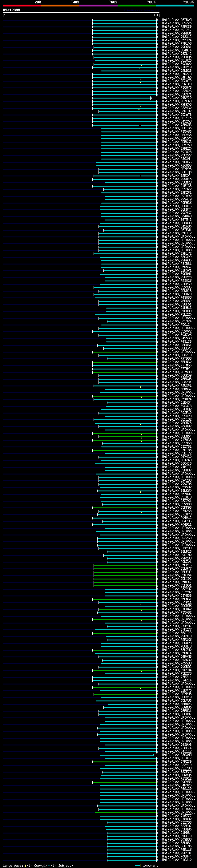This screenshot has width=197, height=868.
Task: Click the cyan ~100% identity color band
Action: click(175, 6)
